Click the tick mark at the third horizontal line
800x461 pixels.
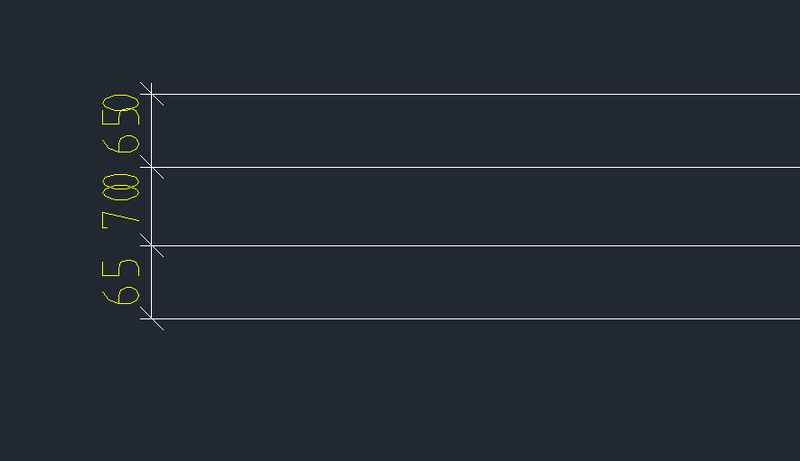[151, 245]
